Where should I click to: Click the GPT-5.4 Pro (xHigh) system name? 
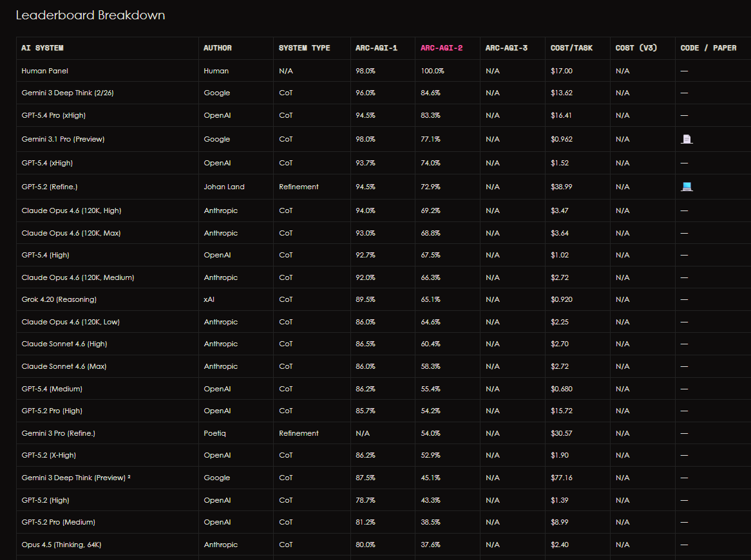coord(53,115)
